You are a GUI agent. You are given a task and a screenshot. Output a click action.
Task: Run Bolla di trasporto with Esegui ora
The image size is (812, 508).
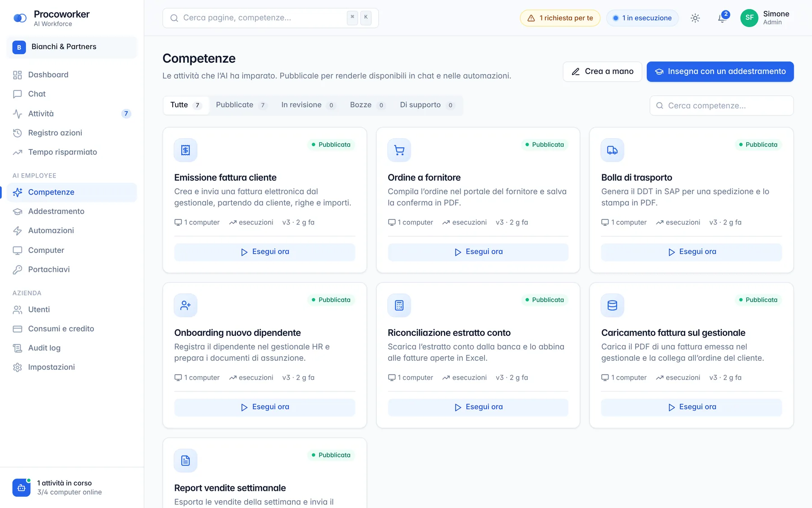tap(692, 252)
